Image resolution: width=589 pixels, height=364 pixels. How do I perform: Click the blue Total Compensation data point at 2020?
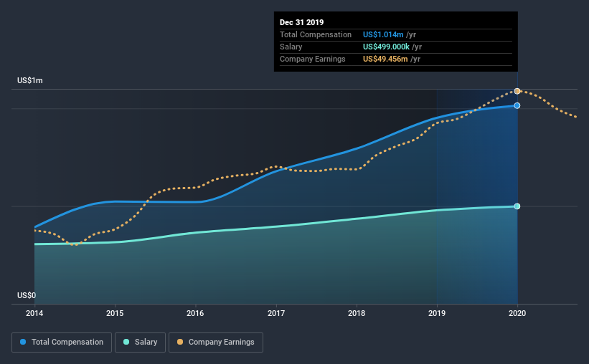[x=517, y=106]
